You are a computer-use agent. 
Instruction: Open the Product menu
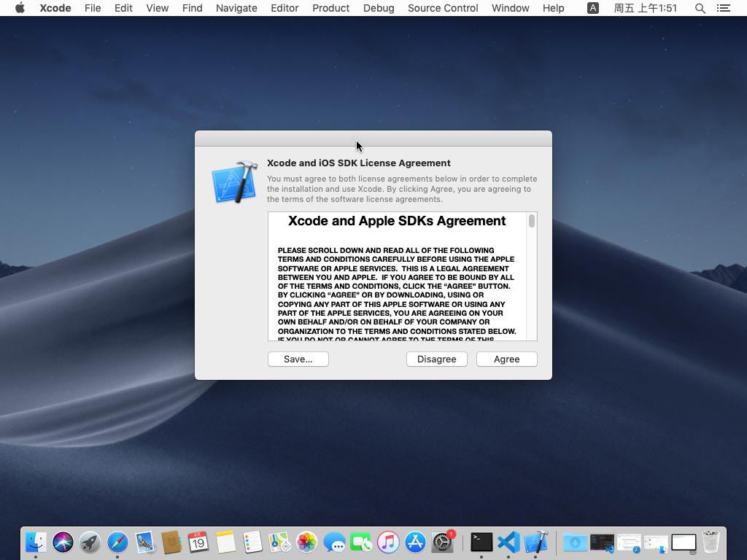[330, 8]
